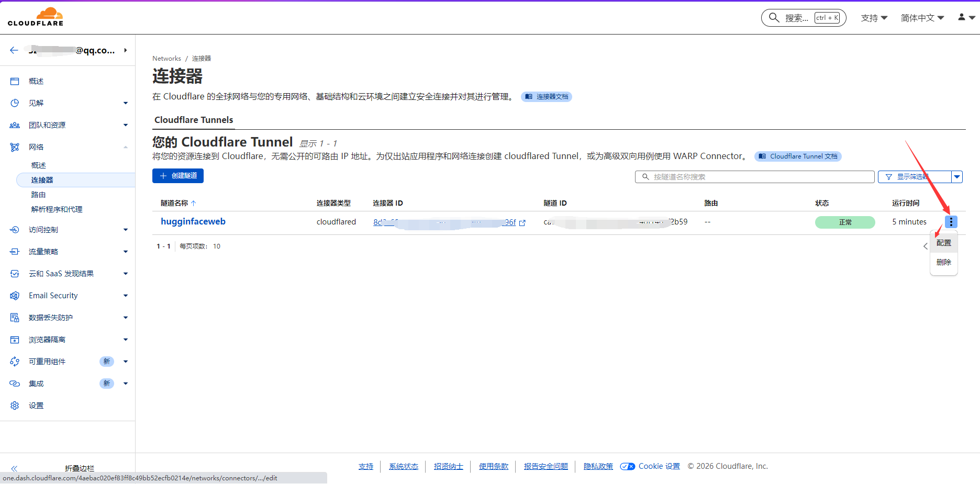Select 删除 from the context menu
980x484 pixels.
tap(943, 262)
